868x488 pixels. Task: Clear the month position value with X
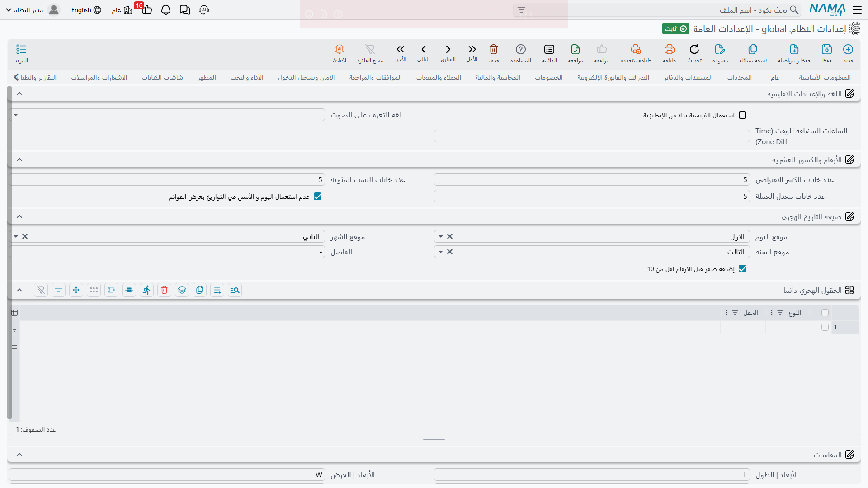25,236
